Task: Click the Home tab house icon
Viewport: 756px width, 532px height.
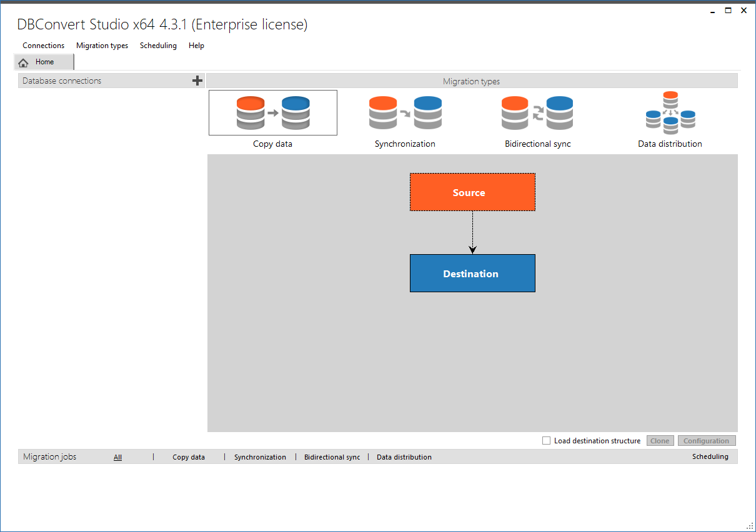Action: 24,62
